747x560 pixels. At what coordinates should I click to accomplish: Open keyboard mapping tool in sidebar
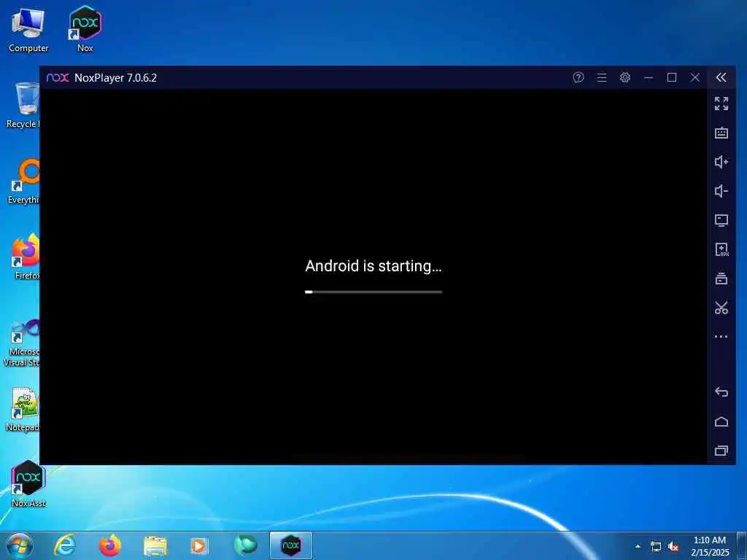(x=721, y=133)
